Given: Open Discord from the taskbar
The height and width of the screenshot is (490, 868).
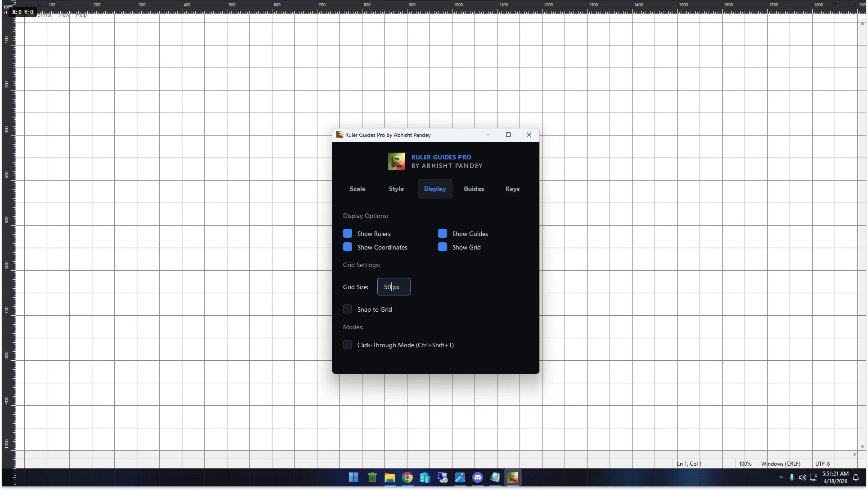Looking at the screenshot, I should (477, 477).
